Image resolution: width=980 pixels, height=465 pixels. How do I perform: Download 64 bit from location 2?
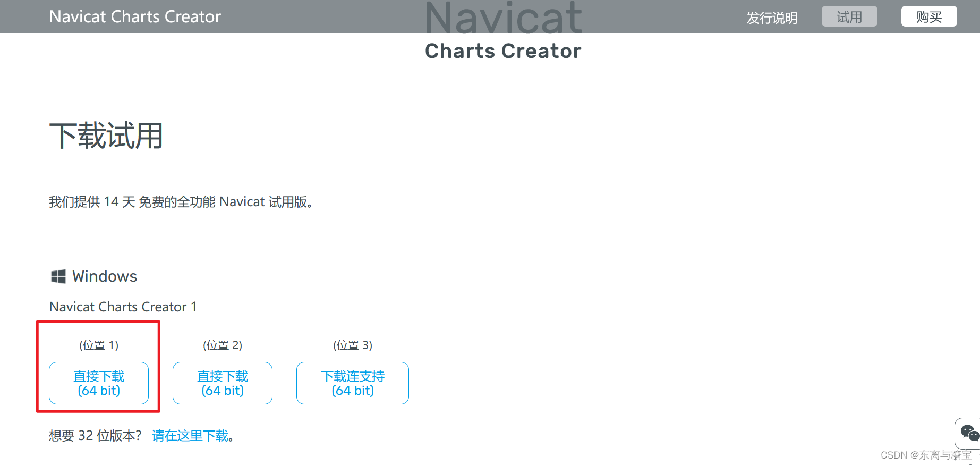223,383
